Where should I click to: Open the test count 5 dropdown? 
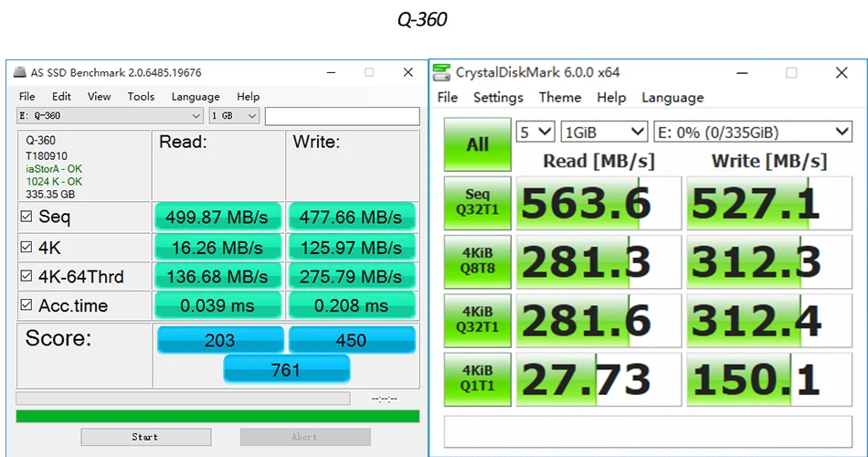click(x=535, y=132)
